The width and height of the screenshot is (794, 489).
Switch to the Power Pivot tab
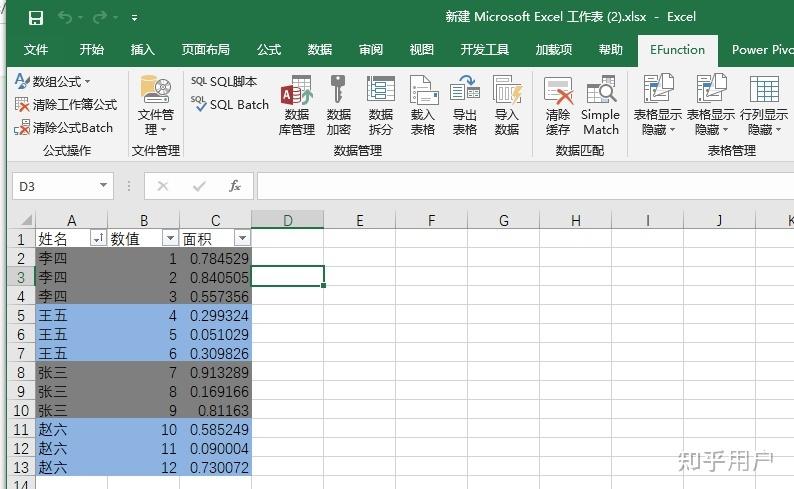(x=761, y=50)
